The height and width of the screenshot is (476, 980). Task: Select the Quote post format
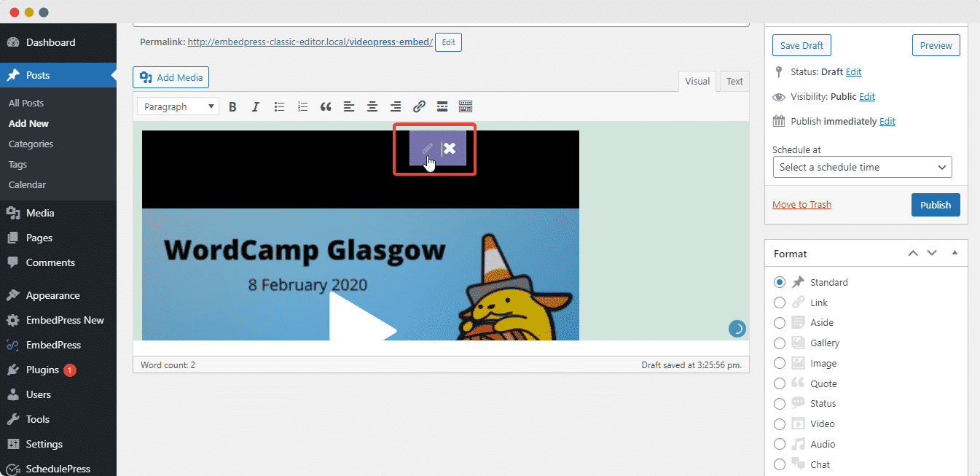click(x=780, y=383)
